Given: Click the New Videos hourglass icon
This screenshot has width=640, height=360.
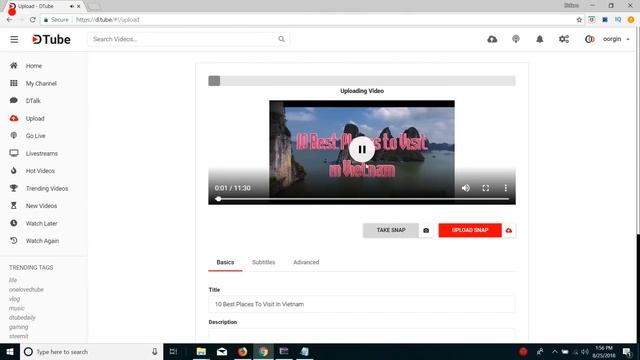Looking at the screenshot, I should click(x=14, y=206).
